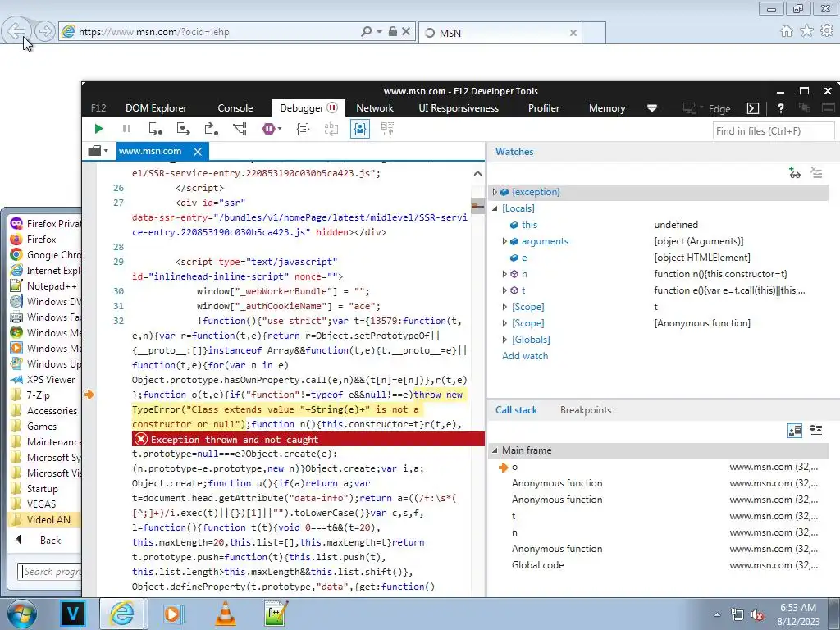Viewport: 840px width, 630px height.
Task: Select the Debugger tab
Action: pos(308,108)
